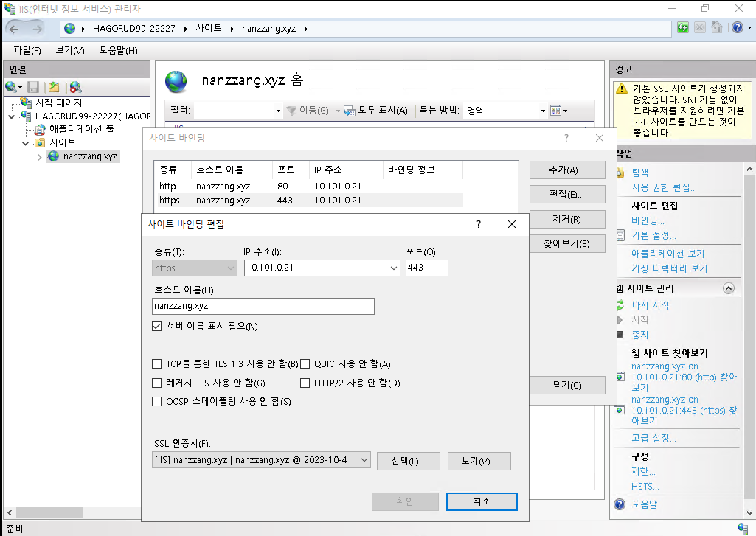
Task: Click the large globe icon beside nanzzang.xyz 홈
Action: point(176,81)
